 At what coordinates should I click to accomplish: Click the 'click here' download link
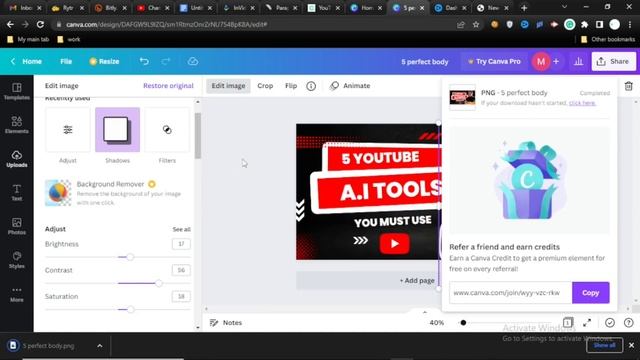pos(582,103)
